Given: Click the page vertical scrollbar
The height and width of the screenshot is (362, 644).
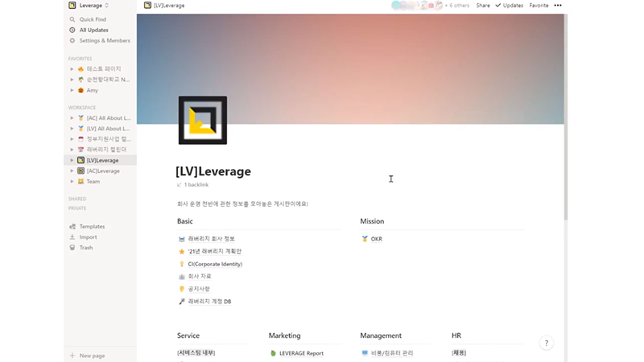Looking at the screenshot, I should point(566,117).
